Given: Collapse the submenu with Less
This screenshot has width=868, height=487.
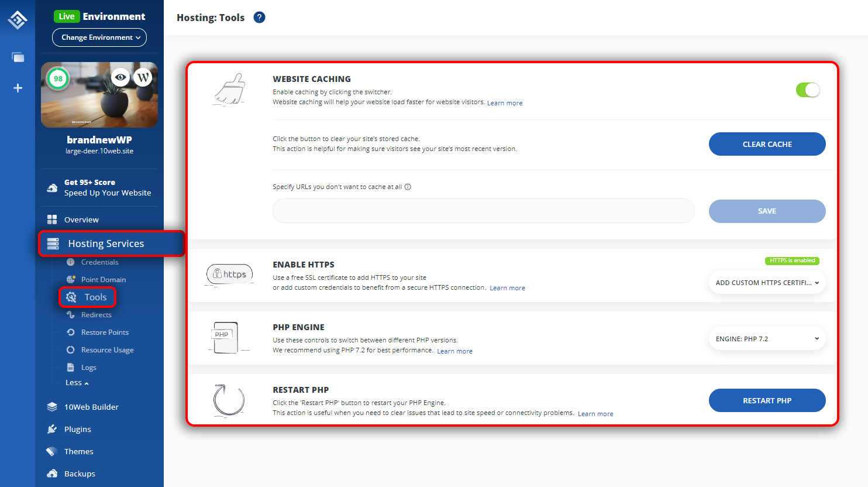Looking at the screenshot, I should point(77,383).
